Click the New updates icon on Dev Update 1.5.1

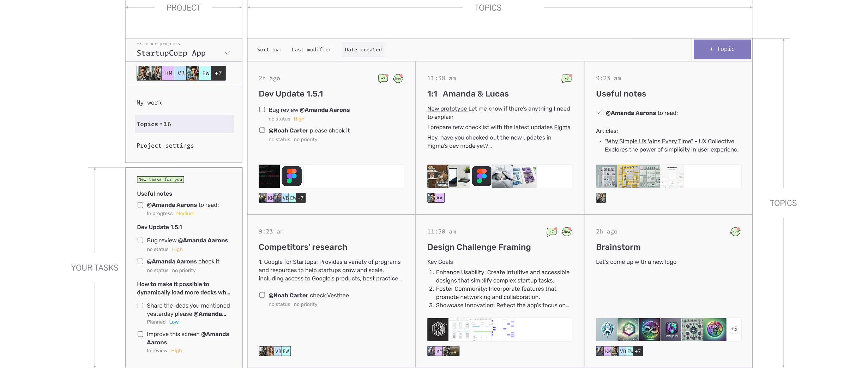click(x=398, y=78)
